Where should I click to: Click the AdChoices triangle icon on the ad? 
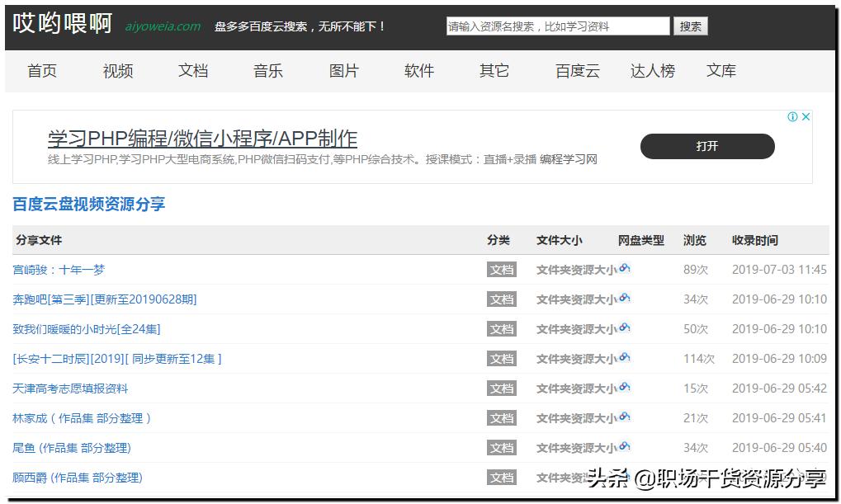tap(795, 116)
